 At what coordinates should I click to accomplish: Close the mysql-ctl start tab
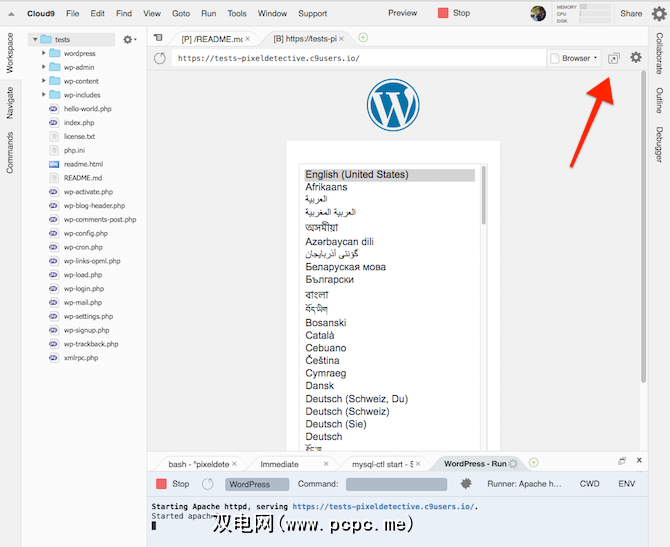click(418, 464)
